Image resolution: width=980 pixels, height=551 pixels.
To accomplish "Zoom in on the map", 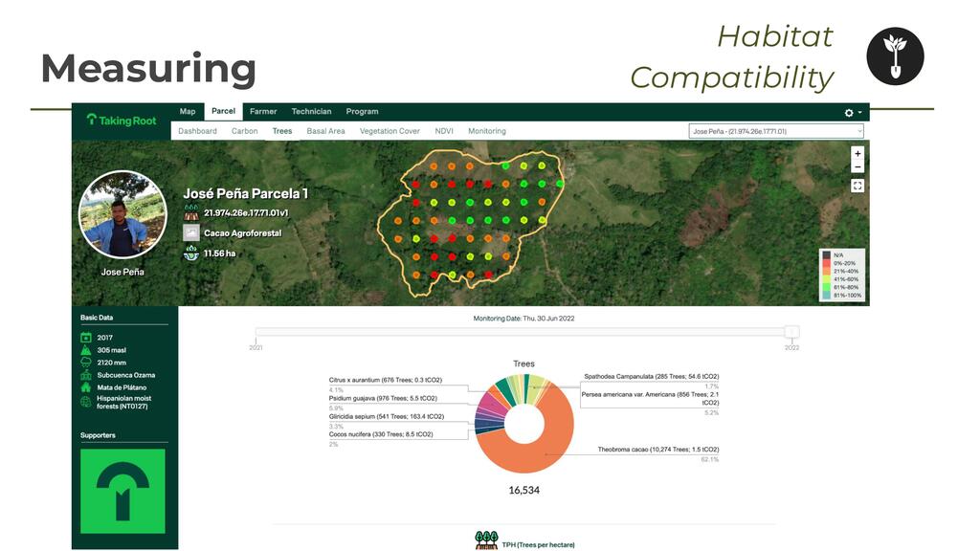I will pyautogui.click(x=857, y=154).
